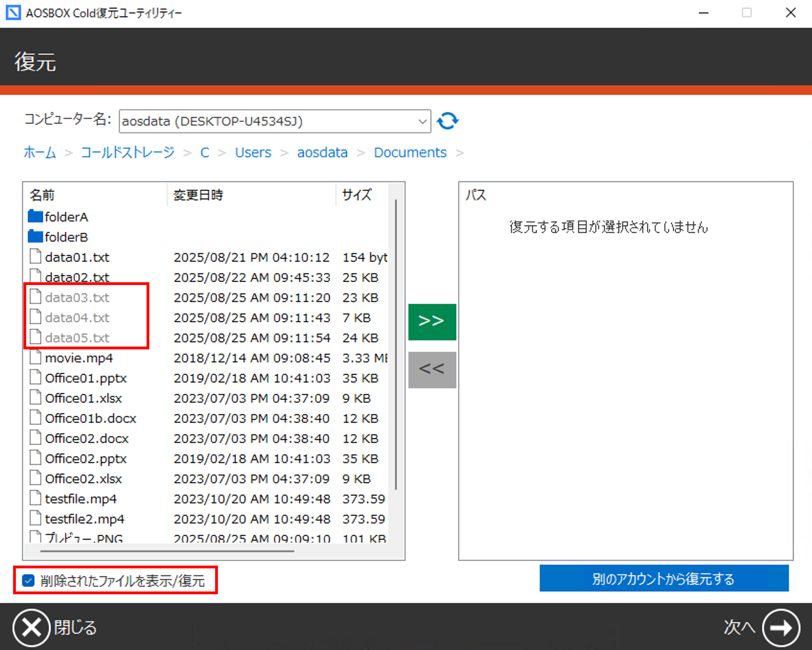The width and height of the screenshot is (812, 650).
Task: Click the 次へ arrow circle icon
Action: [781, 627]
